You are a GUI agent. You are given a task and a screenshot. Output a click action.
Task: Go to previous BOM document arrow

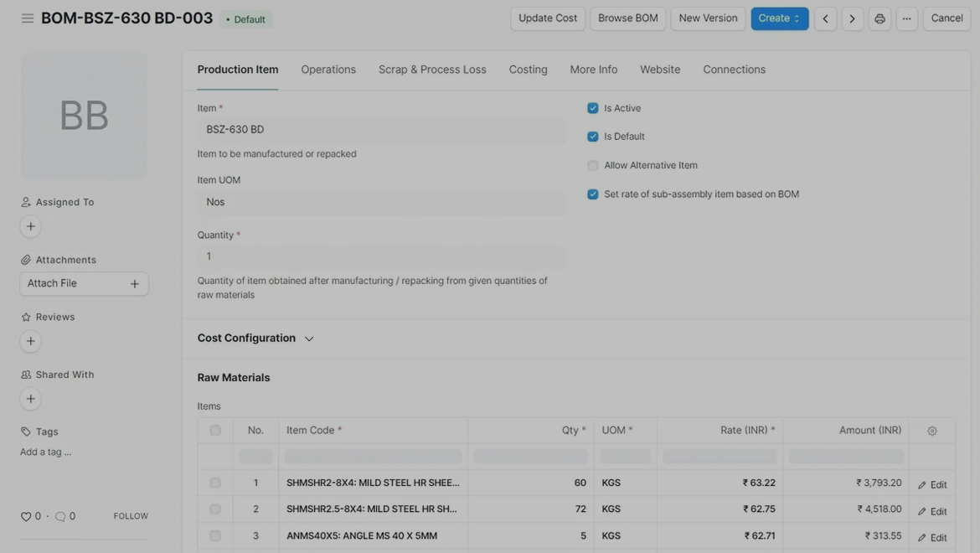826,18
